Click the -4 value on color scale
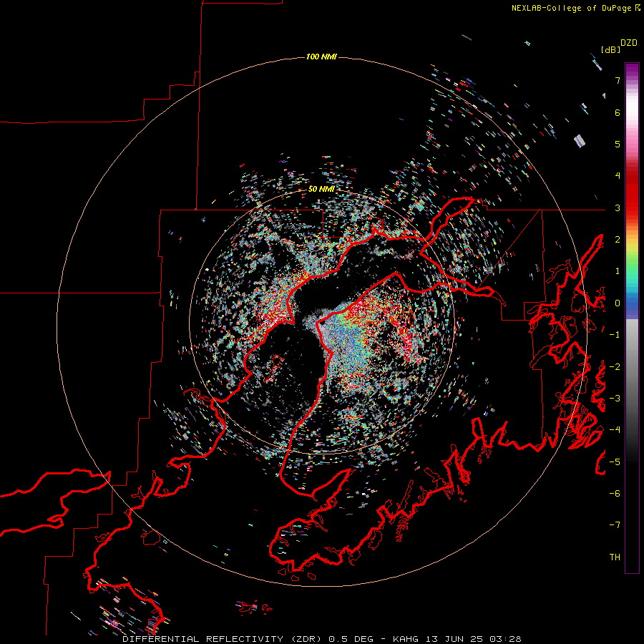This screenshot has width=644, height=644. tap(615, 430)
